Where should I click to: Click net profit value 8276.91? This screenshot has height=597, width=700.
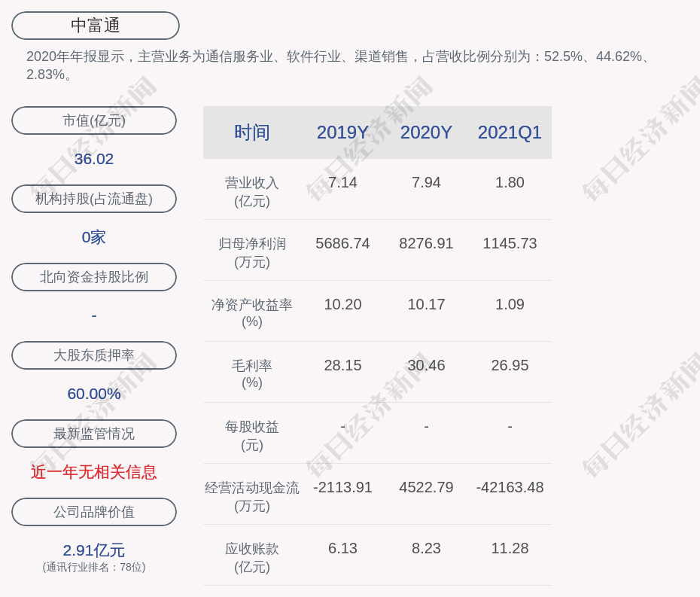coord(426,243)
